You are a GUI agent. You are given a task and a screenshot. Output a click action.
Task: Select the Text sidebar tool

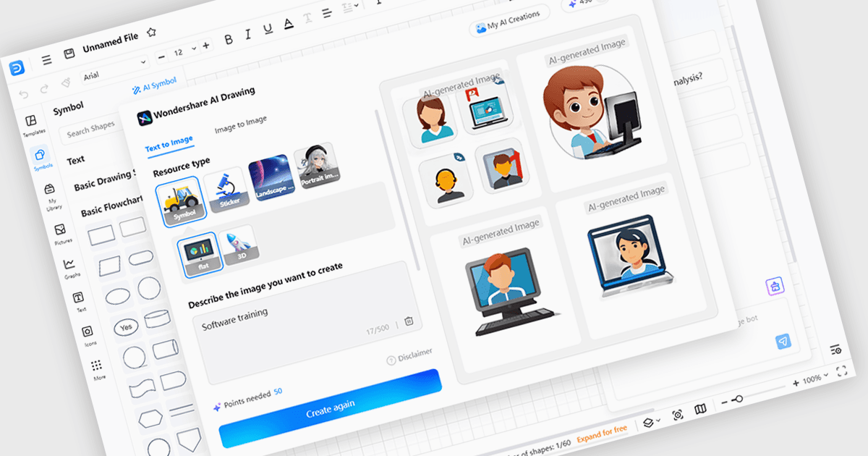80,301
